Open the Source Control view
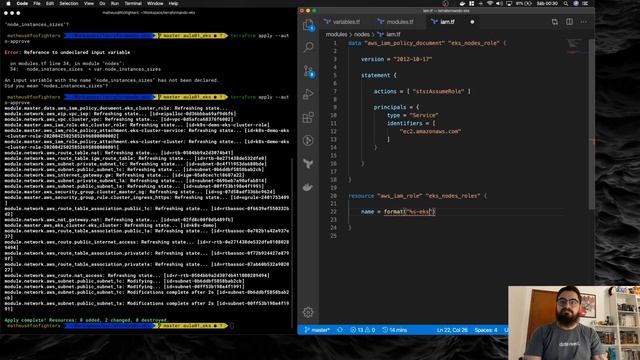Image resolution: width=640 pixels, height=360 pixels. tap(308, 71)
